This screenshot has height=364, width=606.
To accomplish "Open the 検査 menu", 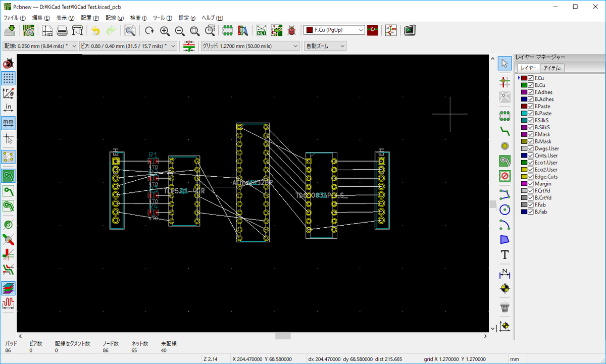I will [138, 18].
